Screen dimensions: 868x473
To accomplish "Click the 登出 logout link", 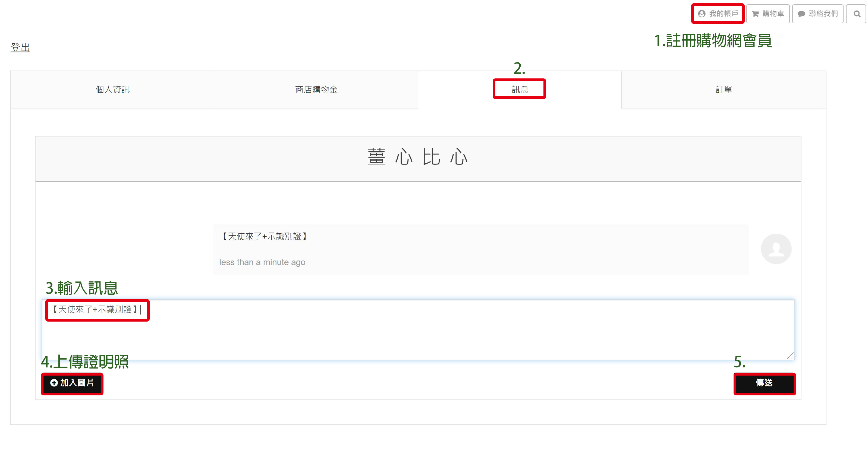I will pos(20,47).
